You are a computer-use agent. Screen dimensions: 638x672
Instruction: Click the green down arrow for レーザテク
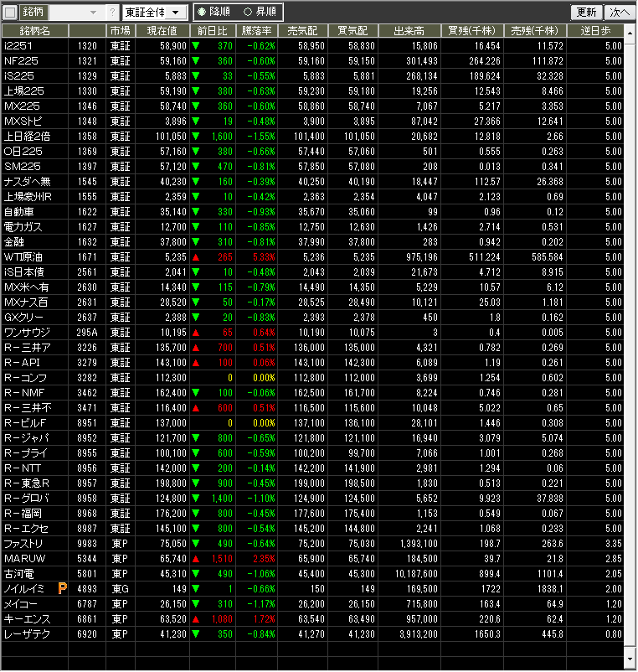(196, 634)
